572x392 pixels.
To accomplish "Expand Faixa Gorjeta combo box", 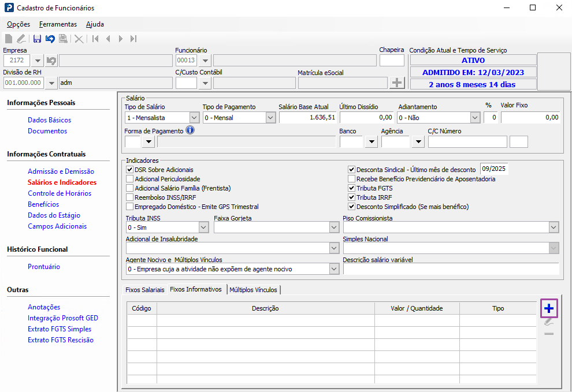I will coord(334,227).
